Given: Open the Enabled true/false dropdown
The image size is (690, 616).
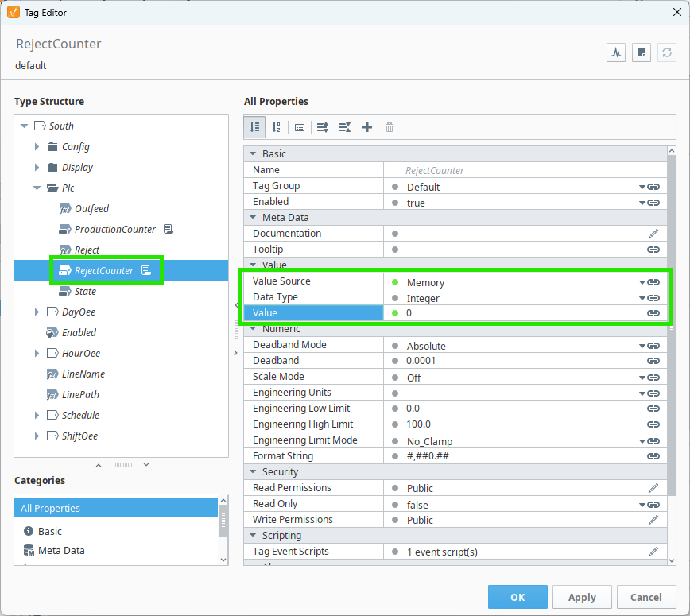Looking at the screenshot, I should point(642,203).
